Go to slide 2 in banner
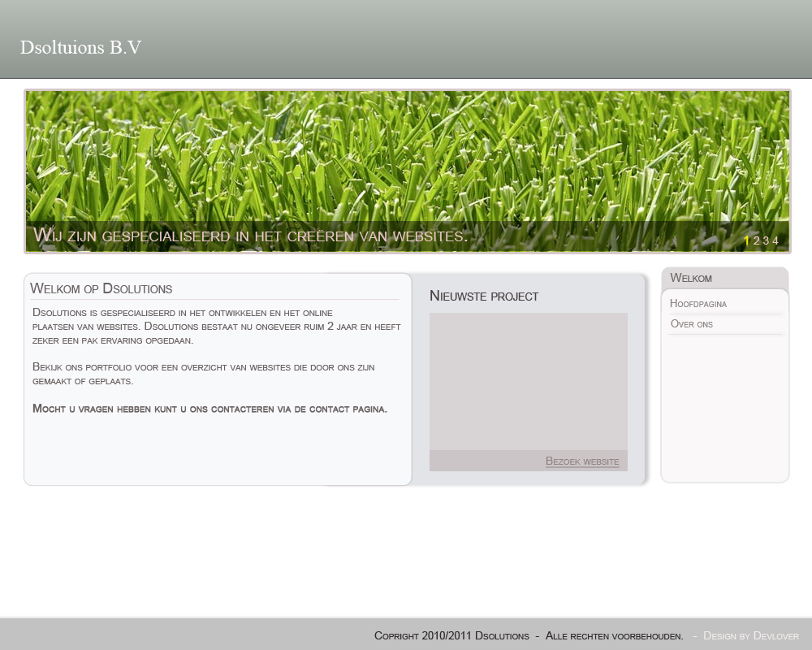 tap(756, 240)
